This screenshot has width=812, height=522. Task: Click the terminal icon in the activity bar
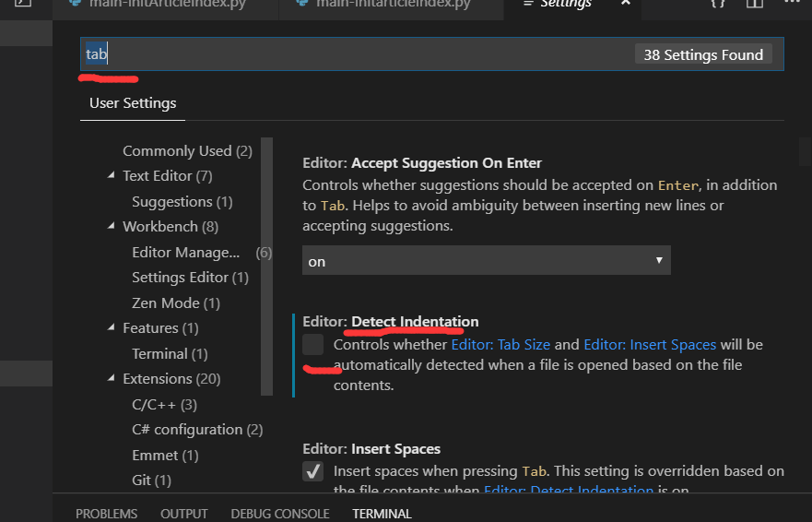(x=23, y=3)
